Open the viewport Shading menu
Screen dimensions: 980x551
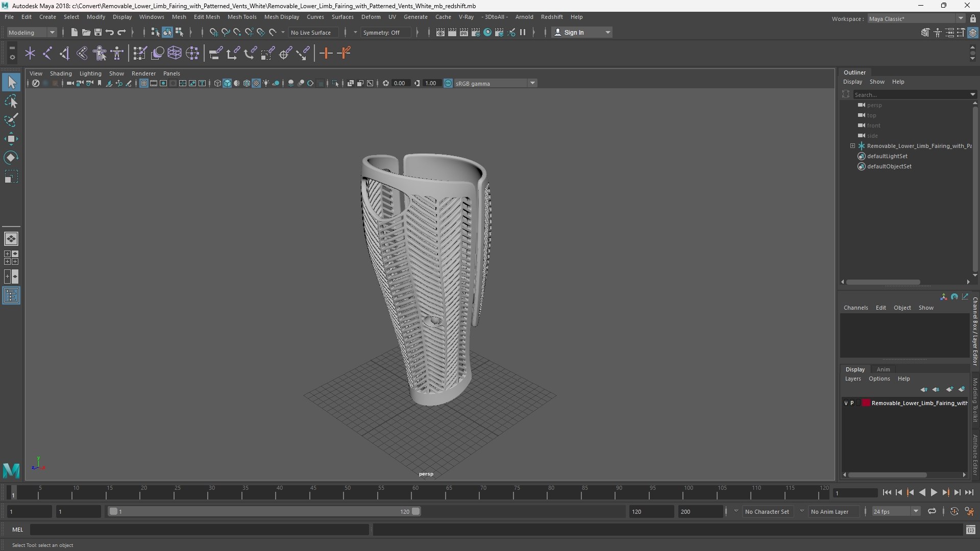tap(61, 73)
